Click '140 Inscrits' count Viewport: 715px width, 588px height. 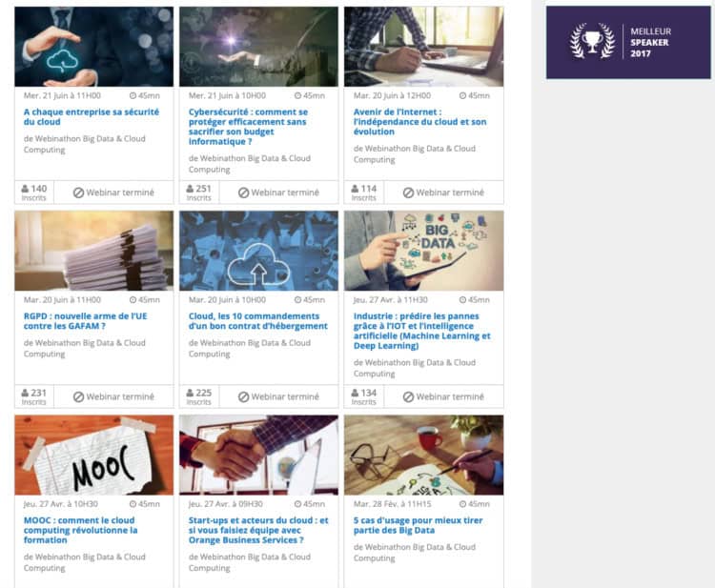click(33, 193)
